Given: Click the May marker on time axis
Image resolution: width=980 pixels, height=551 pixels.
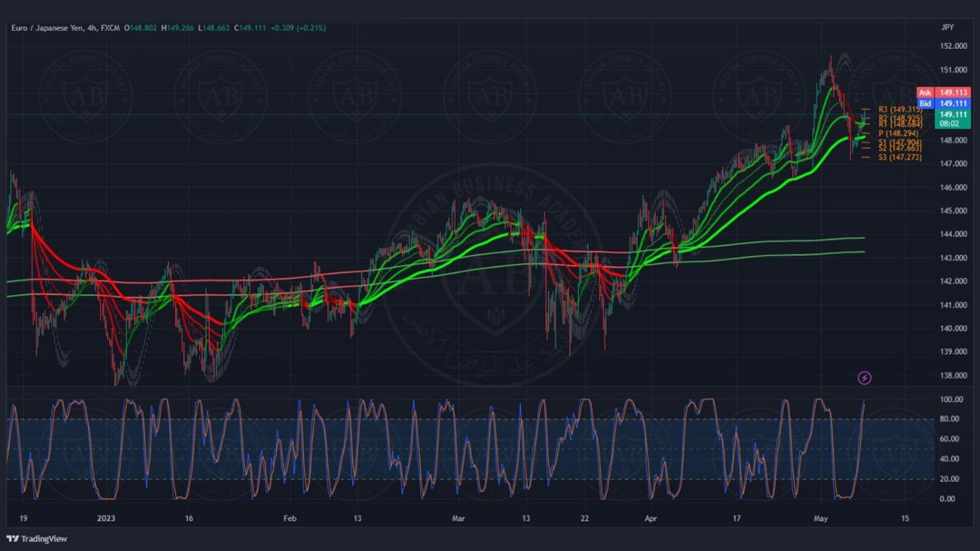Looking at the screenshot, I should click(x=821, y=518).
